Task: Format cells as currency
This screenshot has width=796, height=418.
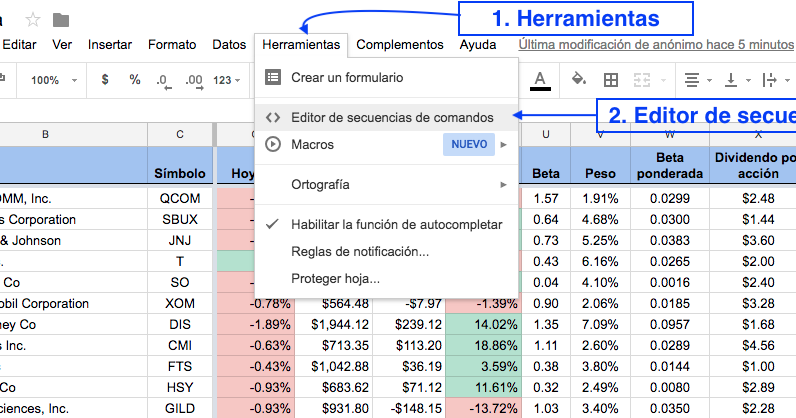Action: 105,80
